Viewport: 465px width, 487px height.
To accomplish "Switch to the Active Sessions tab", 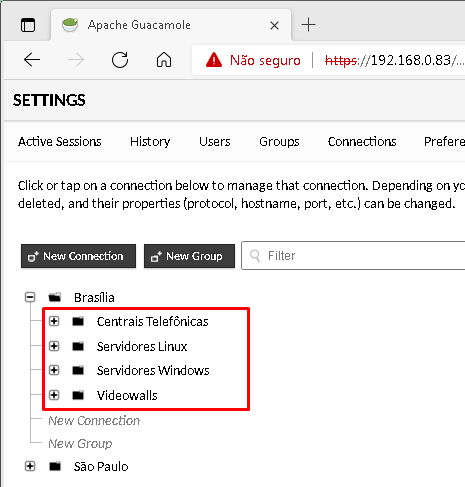I will 60,142.
